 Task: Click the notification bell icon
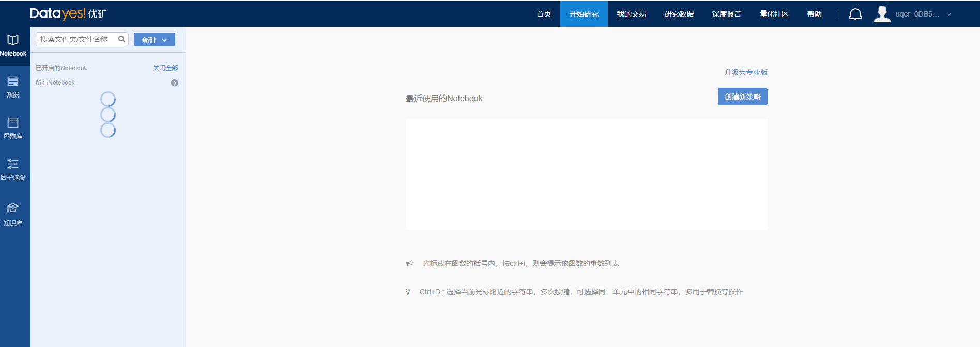coord(855,14)
